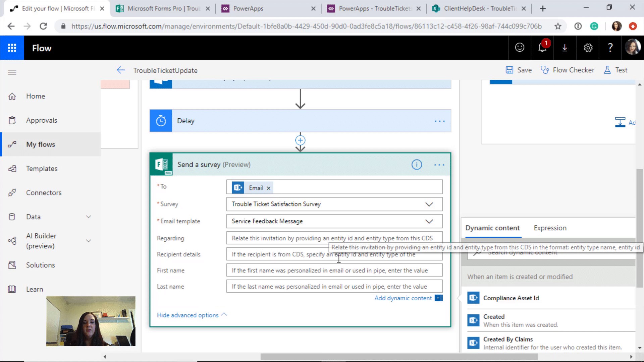Toggle the left navigation hamburger menu
Screen dimensions: 644x362
12,72
